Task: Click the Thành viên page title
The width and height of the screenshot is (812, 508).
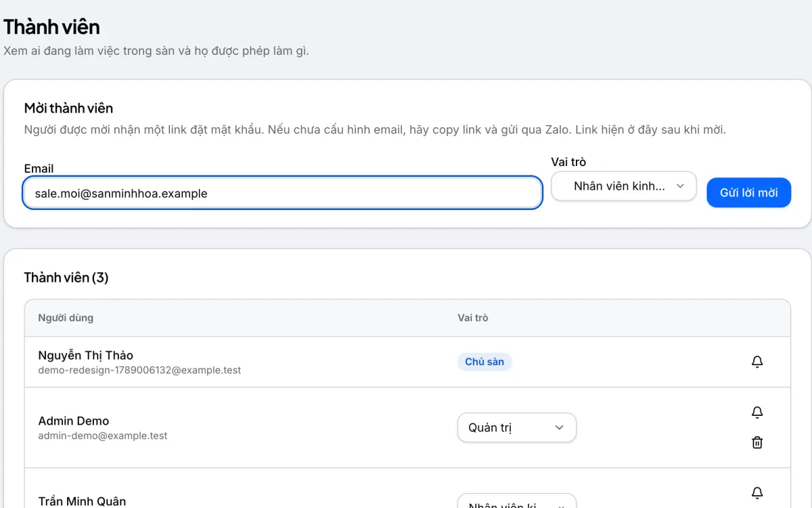Action: [x=51, y=27]
